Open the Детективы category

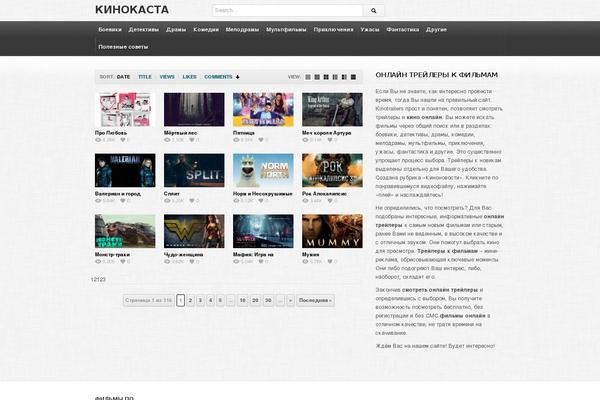[x=143, y=29]
